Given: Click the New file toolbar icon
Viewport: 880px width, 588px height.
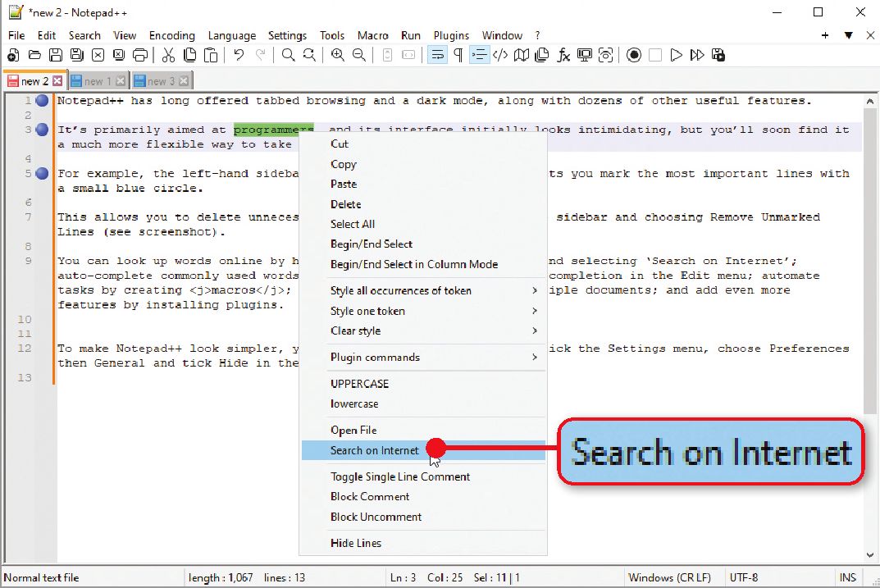Looking at the screenshot, I should pyautogui.click(x=13, y=55).
